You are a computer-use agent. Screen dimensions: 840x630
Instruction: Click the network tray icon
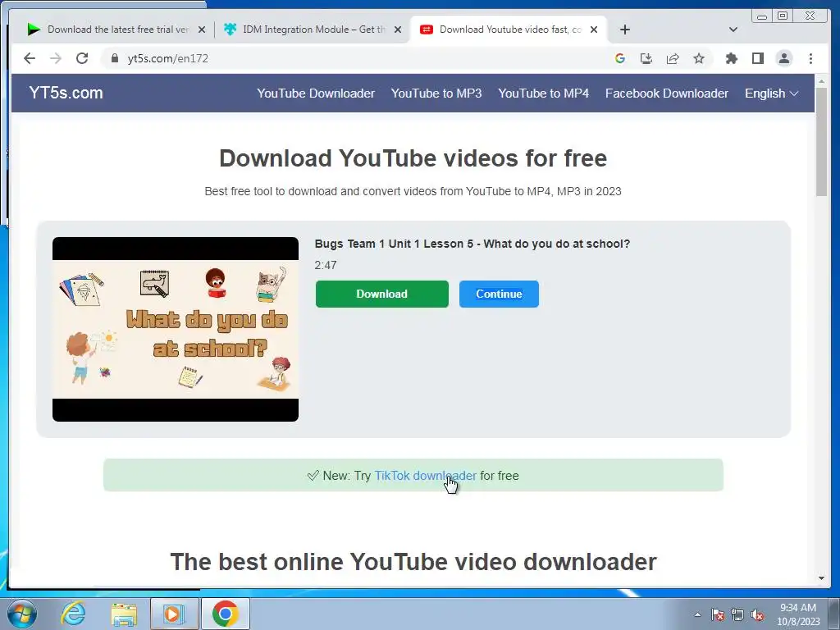pos(737,614)
